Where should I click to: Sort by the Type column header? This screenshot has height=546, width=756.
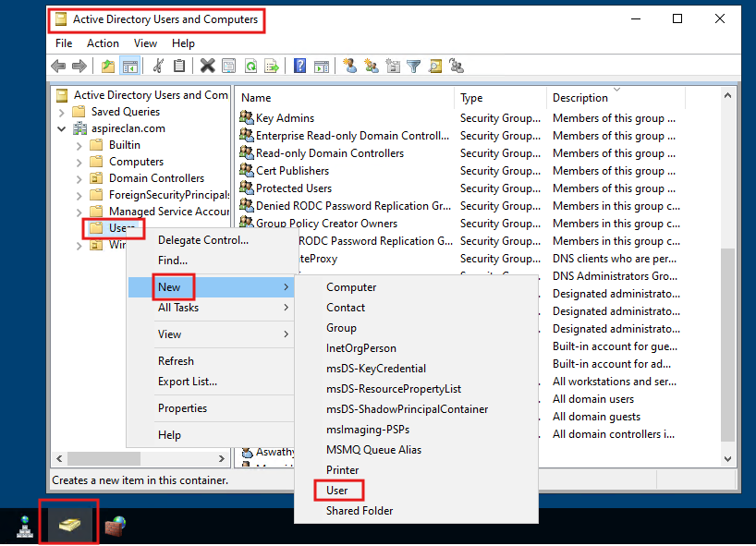pyautogui.click(x=500, y=97)
